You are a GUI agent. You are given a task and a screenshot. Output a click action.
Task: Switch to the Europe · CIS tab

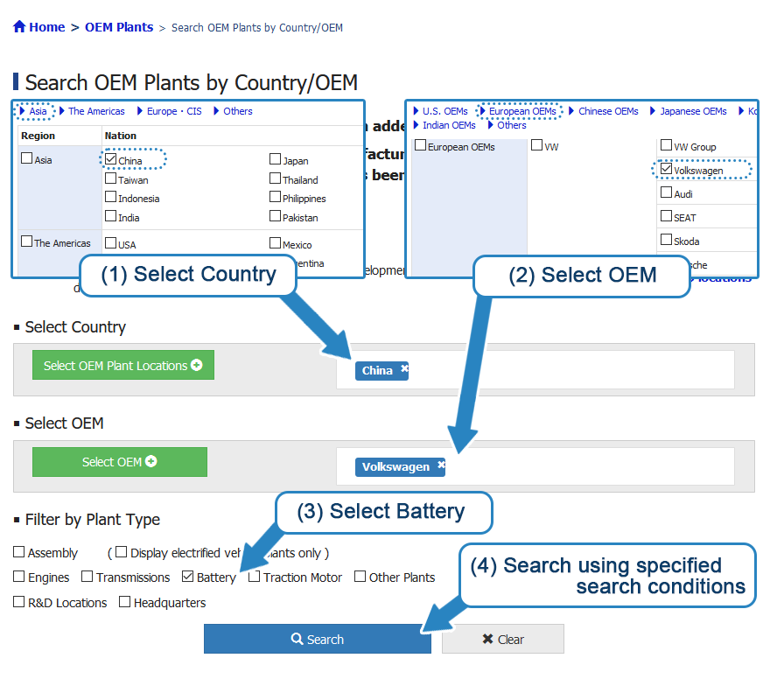[x=174, y=111]
